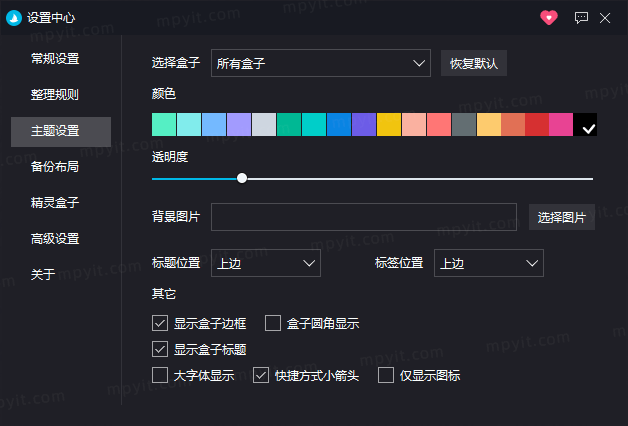The image size is (628, 426).
Task: Pick the crimson red color swatch
Action: [x=537, y=125]
